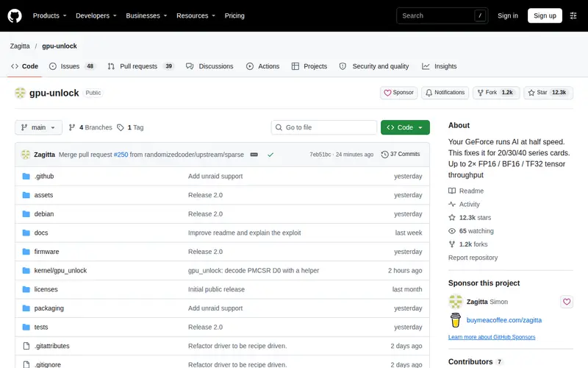Click Zagitta's avatar in Sponsor this project

(x=455, y=302)
